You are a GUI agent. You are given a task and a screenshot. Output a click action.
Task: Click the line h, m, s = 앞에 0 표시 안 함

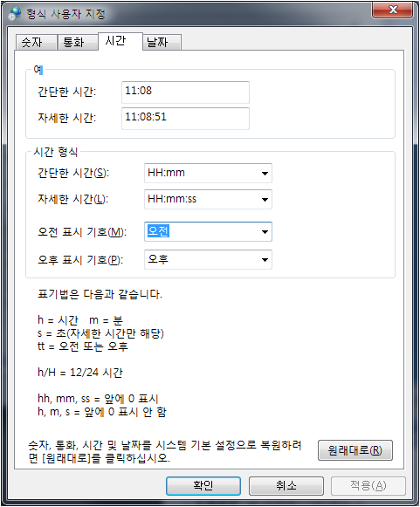click(x=102, y=412)
